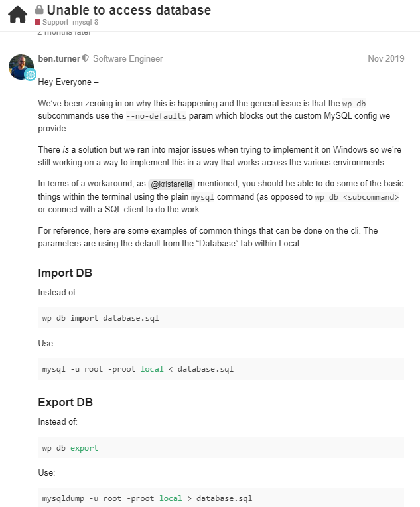
Task: Open the ben.turner username link
Action: click(x=58, y=59)
